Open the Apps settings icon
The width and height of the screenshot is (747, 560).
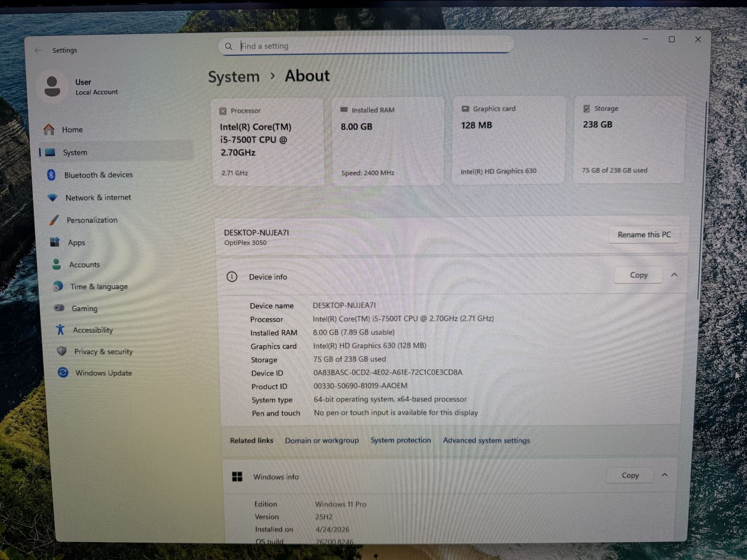click(x=55, y=242)
